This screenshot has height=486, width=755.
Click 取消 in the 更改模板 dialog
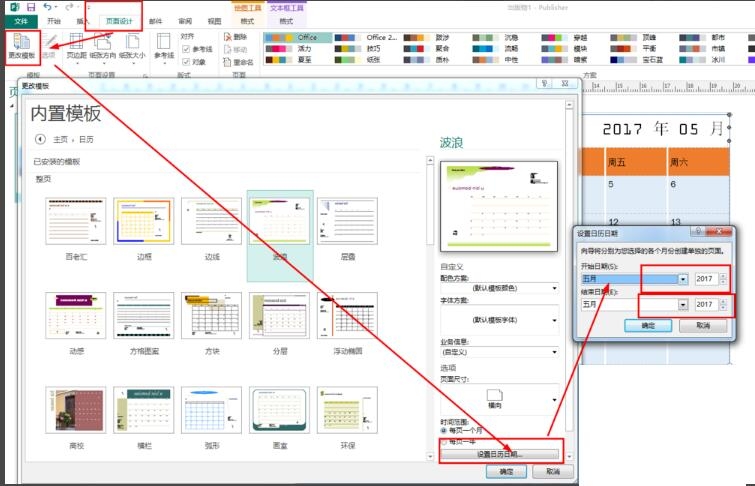(x=553, y=472)
